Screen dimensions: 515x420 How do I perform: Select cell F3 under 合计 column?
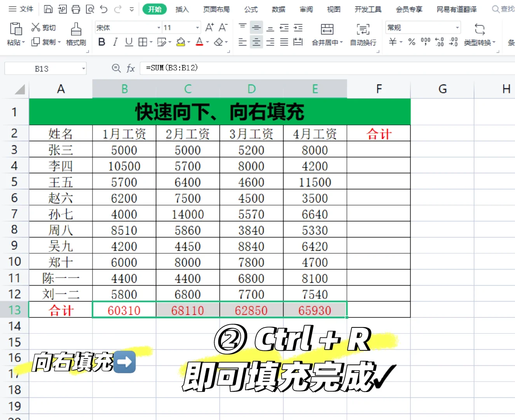[x=379, y=150]
